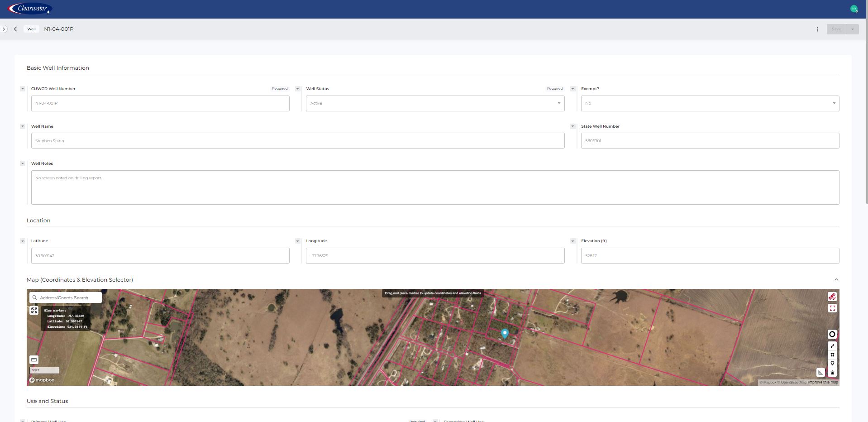The width and height of the screenshot is (868, 422).
Task: Open the map in fullscreen mode
Action: click(x=832, y=308)
